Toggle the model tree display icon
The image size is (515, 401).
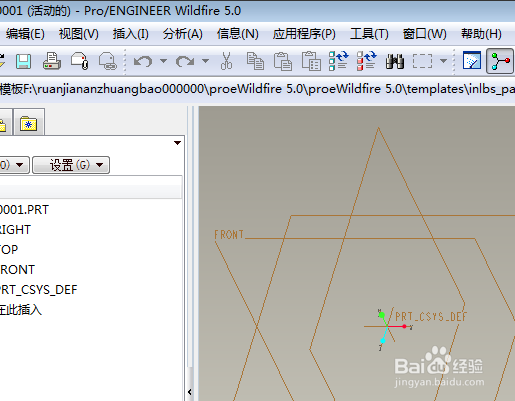click(500, 61)
